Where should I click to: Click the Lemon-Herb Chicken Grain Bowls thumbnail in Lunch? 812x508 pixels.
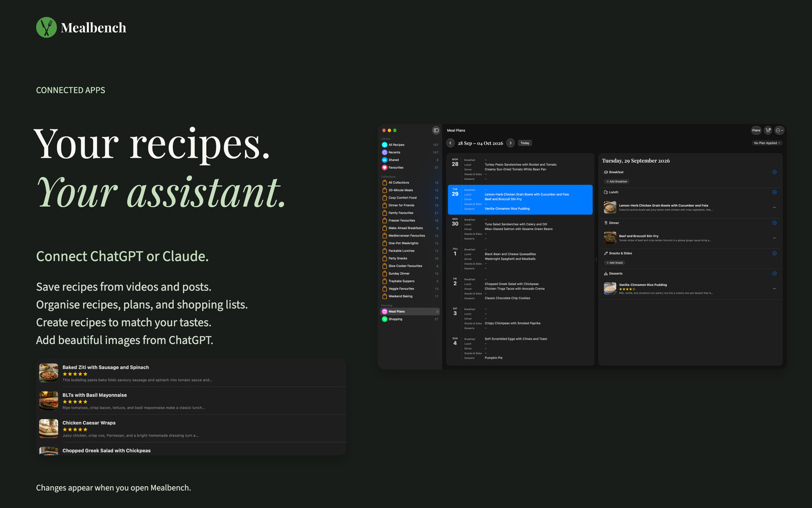click(610, 207)
